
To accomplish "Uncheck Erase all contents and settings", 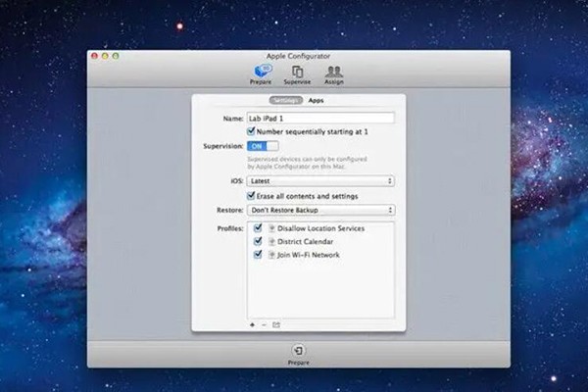I will (251, 195).
